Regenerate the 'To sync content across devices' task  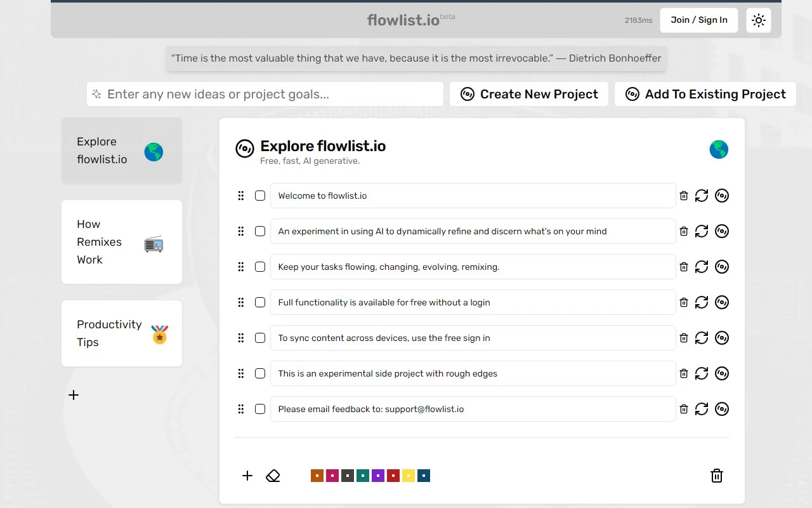coord(702,338)
